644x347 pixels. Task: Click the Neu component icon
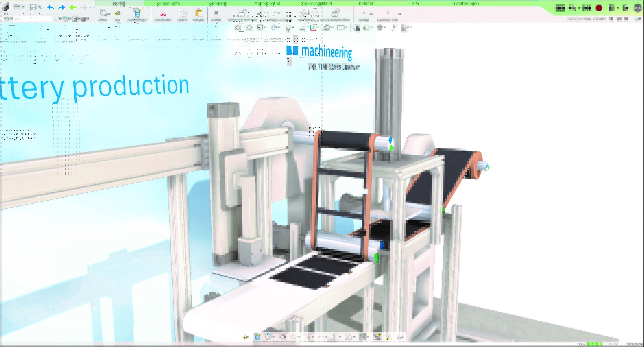pyautogui.click(x=118, y=13)
